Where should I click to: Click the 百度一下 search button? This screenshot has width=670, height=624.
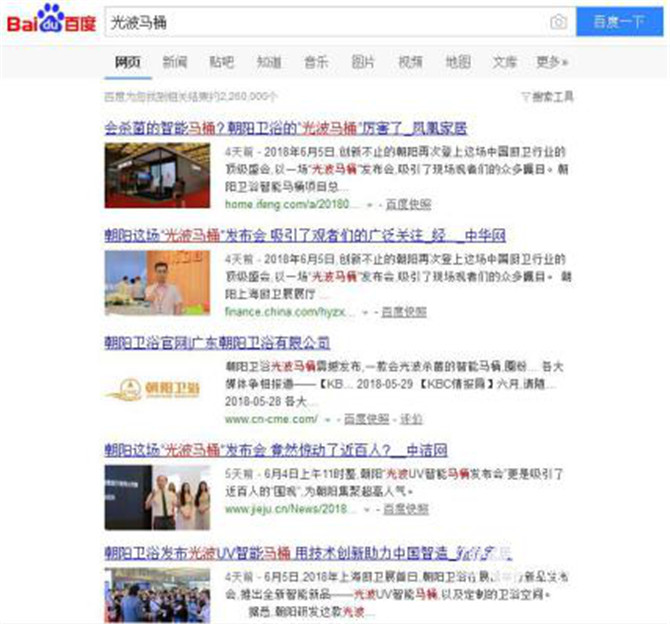pyautogui.click(x=619, y=21)
